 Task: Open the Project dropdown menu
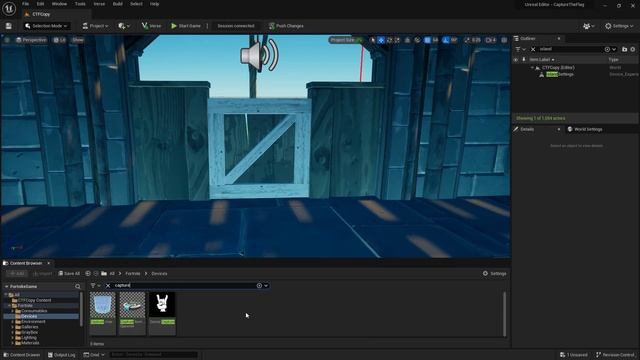[x=95, y=26]
